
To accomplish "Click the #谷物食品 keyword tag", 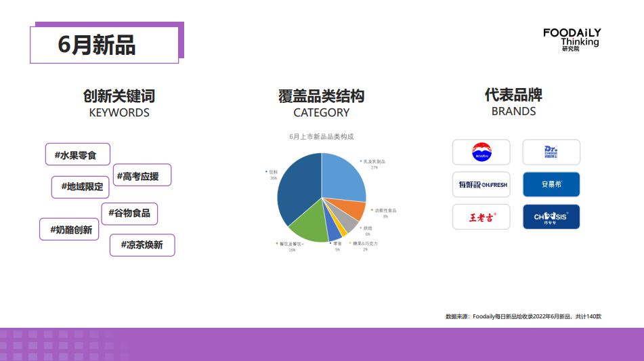I will pos(129,213).
